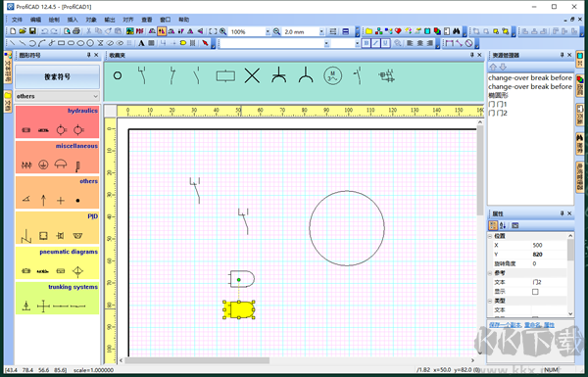Click the red arrow pointer tool
Screen dimensions: 588x377
point(205,43)
